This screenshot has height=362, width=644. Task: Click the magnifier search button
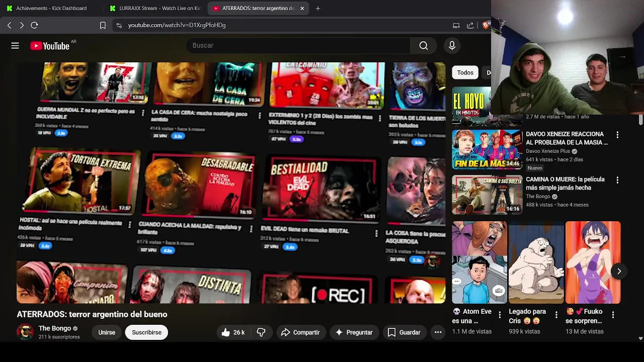tap(424, 46)
